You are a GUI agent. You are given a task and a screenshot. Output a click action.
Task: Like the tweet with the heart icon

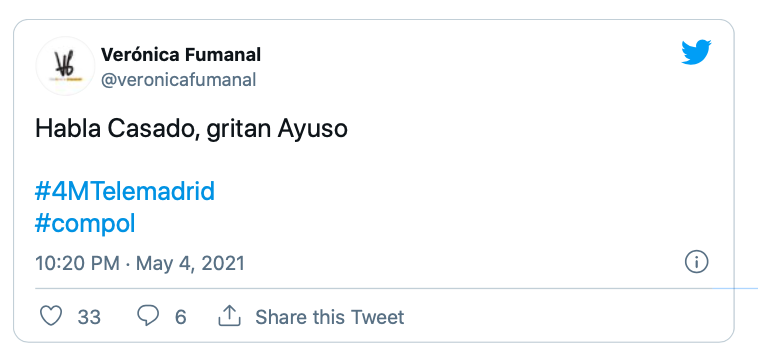[51, 317]
